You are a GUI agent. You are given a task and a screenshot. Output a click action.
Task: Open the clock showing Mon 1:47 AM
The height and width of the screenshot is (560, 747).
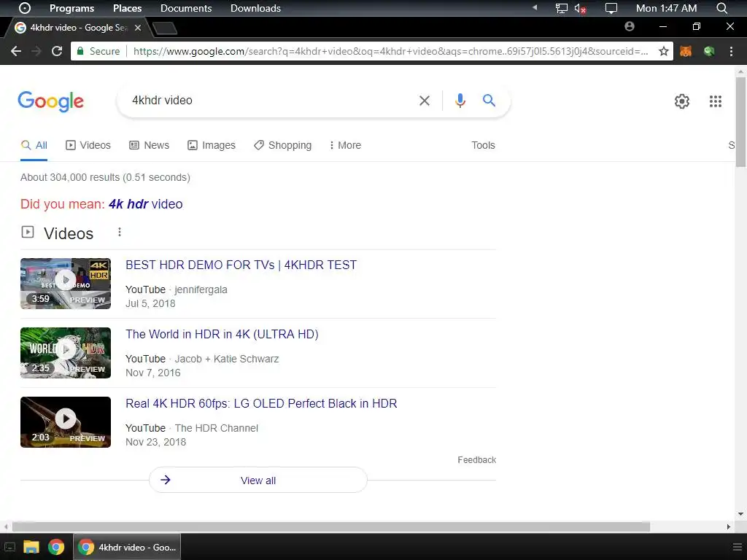pos(666,8)
